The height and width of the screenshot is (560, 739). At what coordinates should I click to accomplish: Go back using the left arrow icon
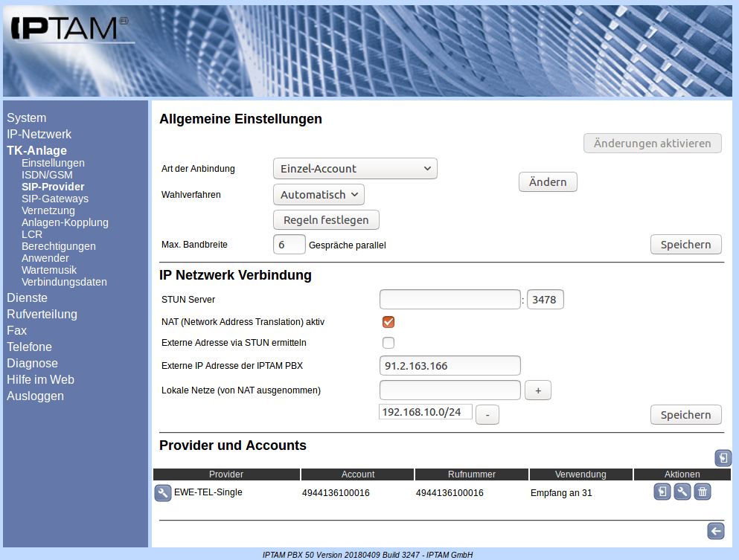coord(715,530)
